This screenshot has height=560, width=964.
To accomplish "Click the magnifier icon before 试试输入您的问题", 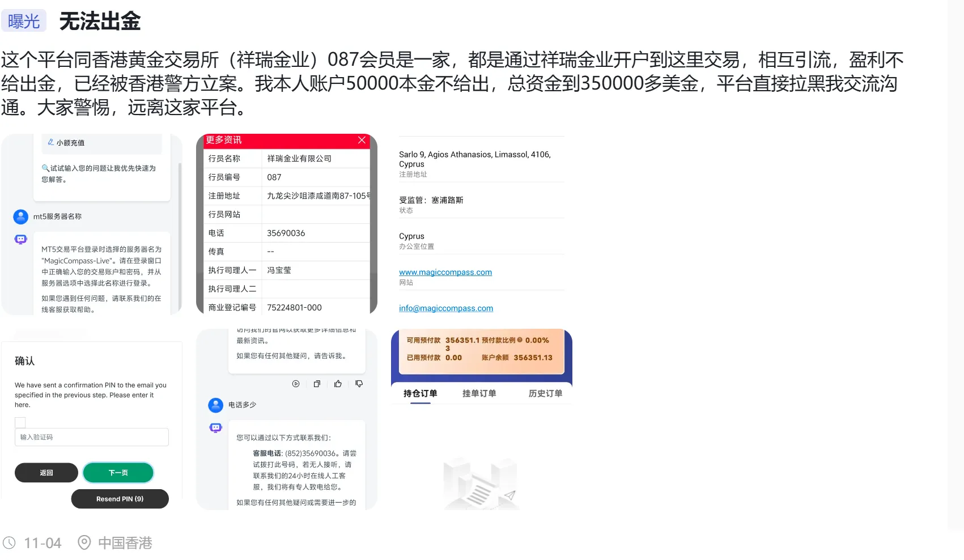I will click(x=45, y=168).
